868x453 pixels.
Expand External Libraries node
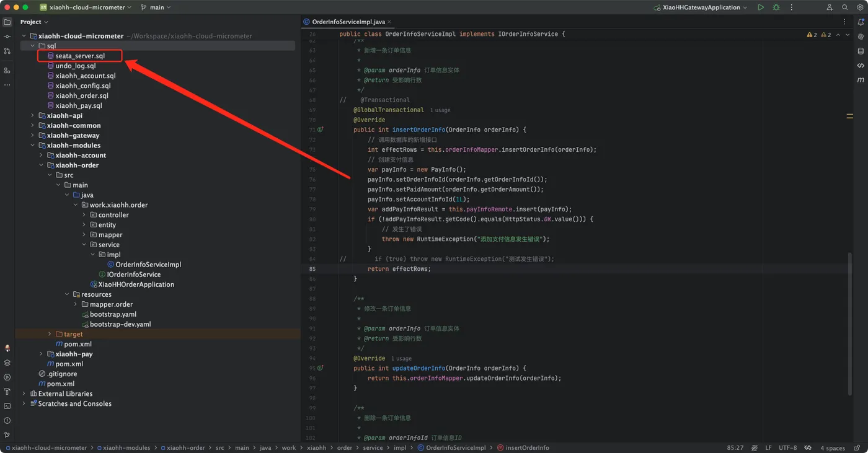(x=24, y=394)
